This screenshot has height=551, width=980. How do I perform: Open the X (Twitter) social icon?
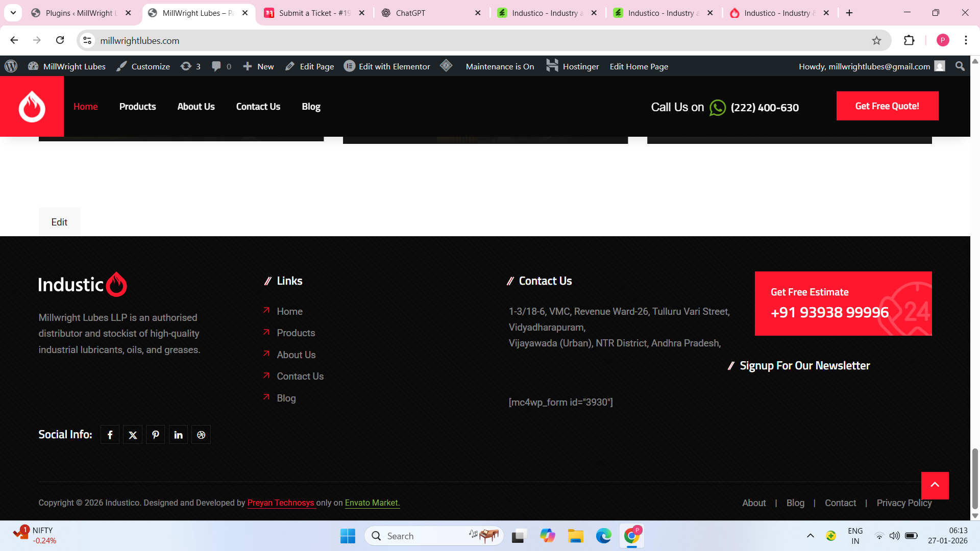(x=133, y=435)
